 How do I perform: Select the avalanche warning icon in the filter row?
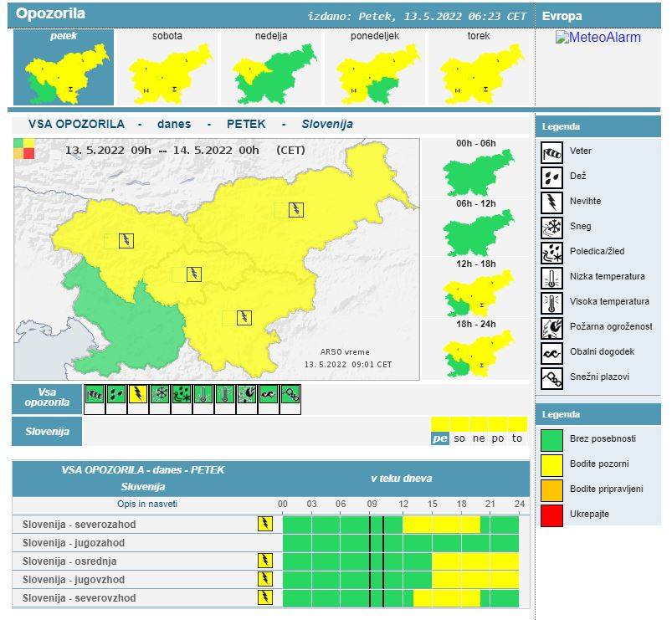point(290,395)
